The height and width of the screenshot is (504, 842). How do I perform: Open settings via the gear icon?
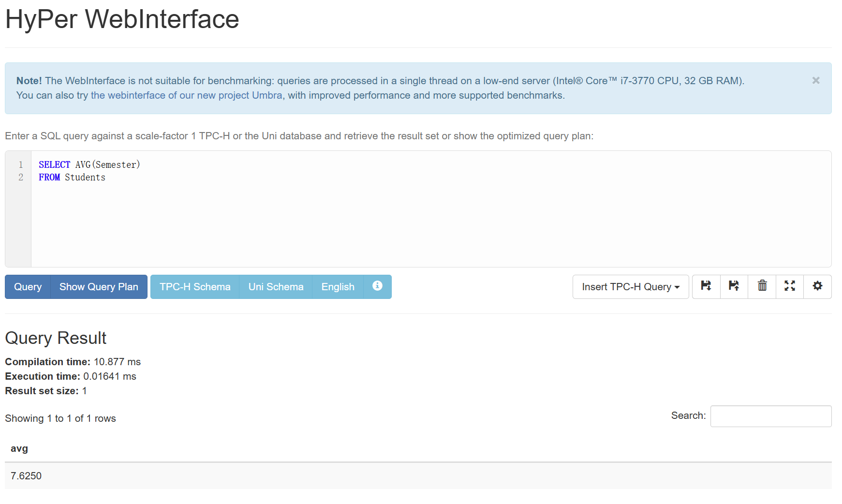(x=817, y=286)
